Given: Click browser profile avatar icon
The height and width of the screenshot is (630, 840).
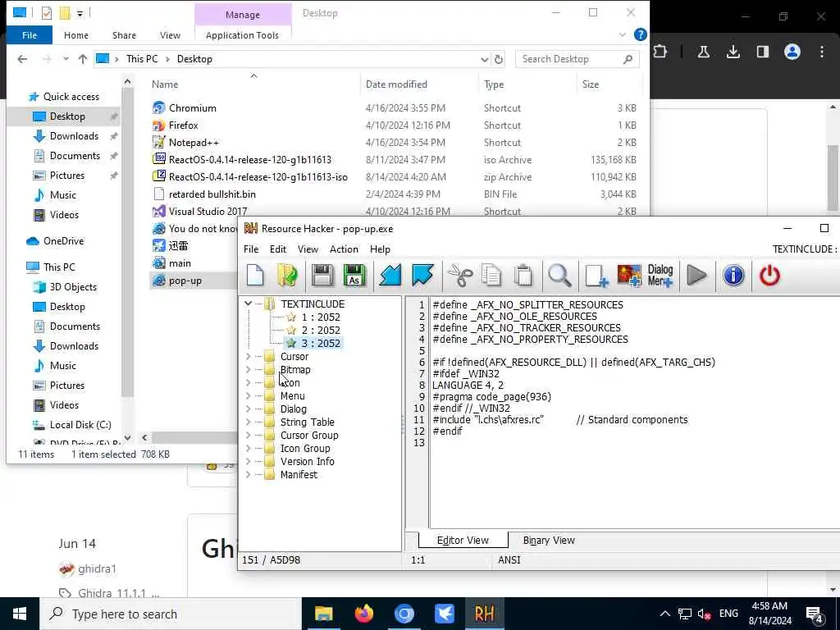Looking at the screenshot, I should point(792,52).
